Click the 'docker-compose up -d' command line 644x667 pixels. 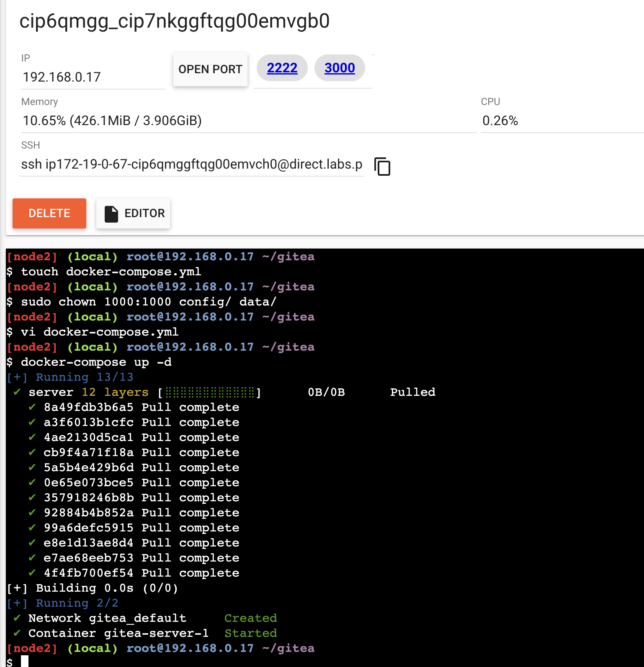pyautogui.click(x=89, y=362)
